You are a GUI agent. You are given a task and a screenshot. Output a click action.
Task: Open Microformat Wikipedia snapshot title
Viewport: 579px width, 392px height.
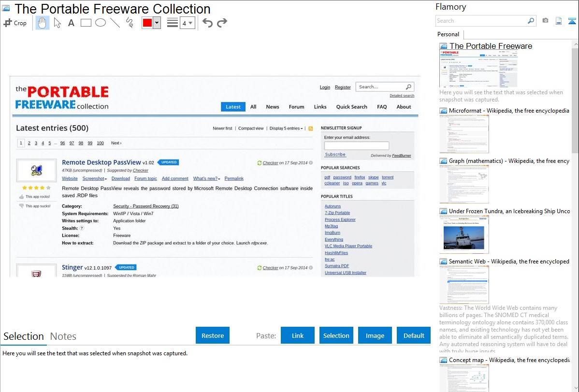coord(509,111)
